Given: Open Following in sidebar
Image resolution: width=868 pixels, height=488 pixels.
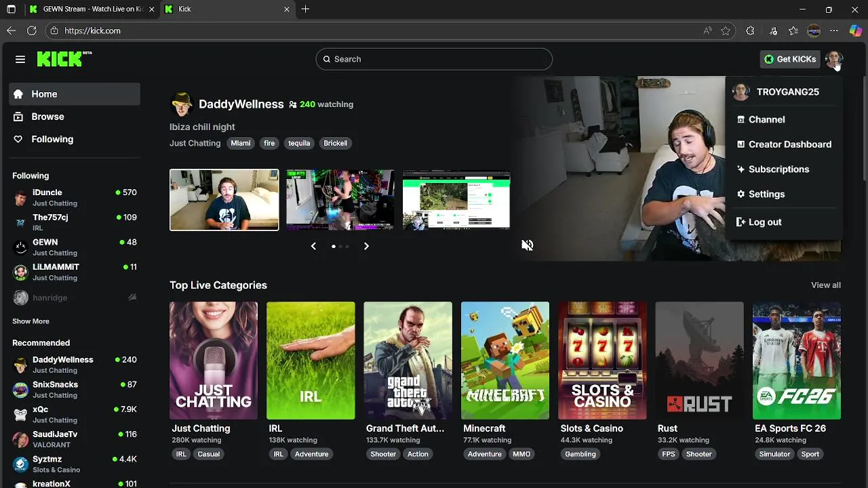Looking at the screenshot, I should 75,139.
